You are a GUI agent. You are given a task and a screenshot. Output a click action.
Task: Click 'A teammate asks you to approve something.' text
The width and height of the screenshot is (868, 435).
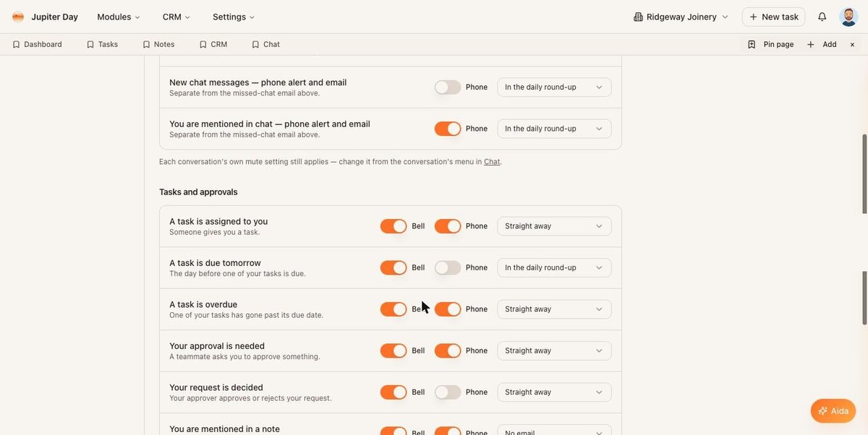pyautogui.click(x=244, y=357)
